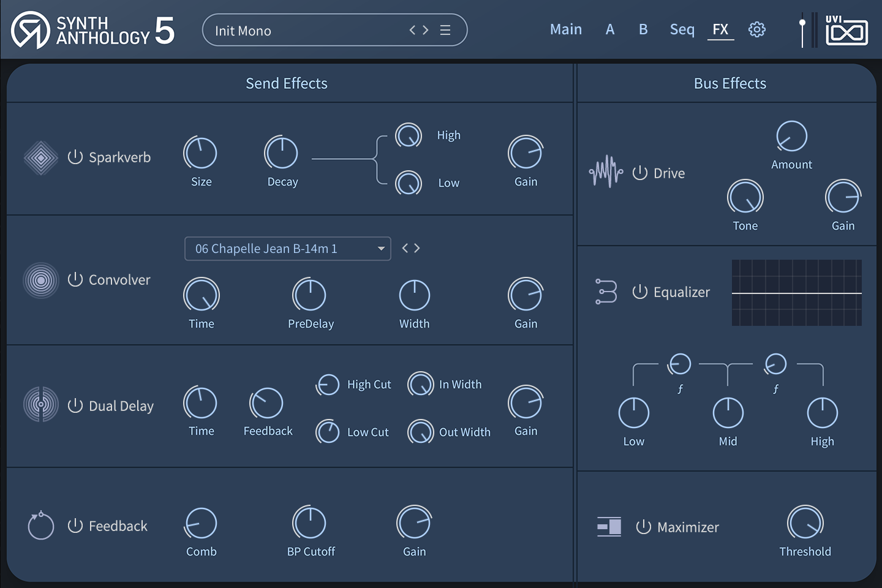Click the Sparkverb Decay knob
The height and width of the screenshot is (588, 882).
point(281,153)
